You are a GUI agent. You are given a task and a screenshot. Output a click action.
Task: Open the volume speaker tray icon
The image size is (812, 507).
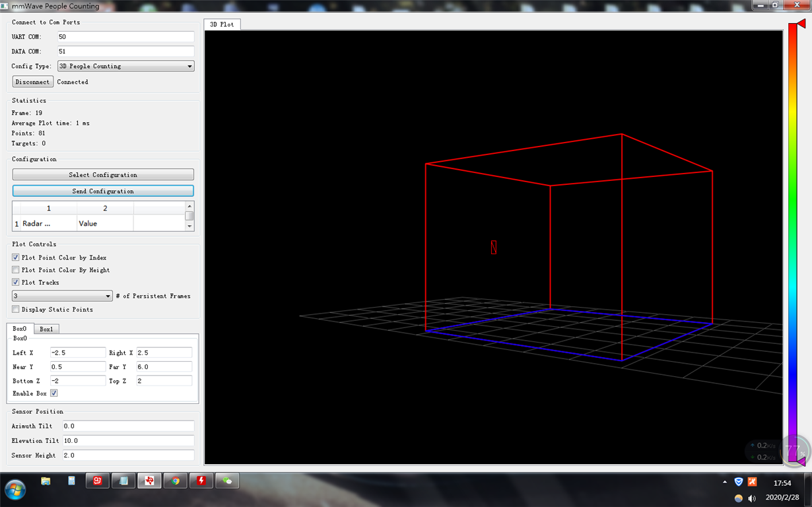pos(752,497)
